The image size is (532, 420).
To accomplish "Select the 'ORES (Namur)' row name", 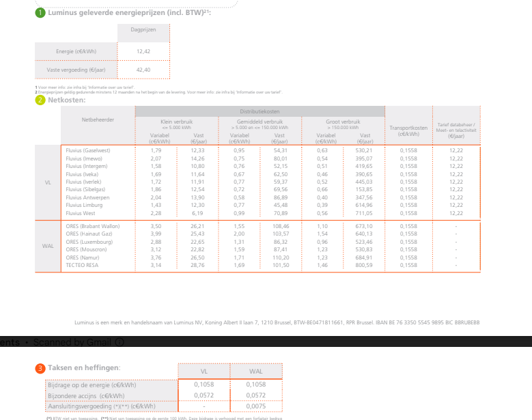I will tap(83, 257).
